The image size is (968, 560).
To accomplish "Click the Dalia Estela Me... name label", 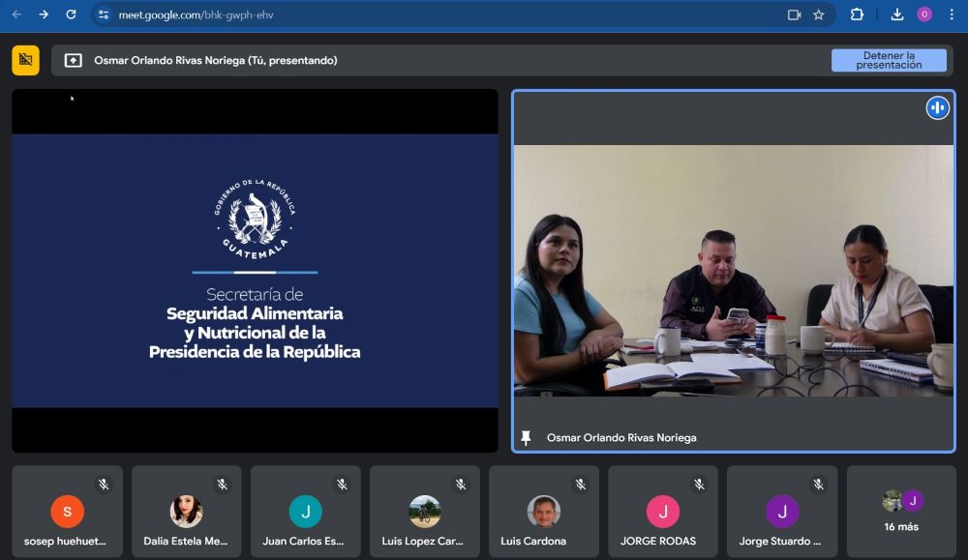I will 186,541.
